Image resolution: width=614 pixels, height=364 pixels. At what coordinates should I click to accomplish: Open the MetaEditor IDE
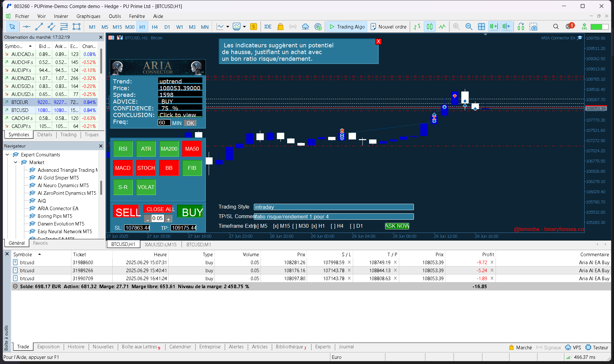coord(268,27)
